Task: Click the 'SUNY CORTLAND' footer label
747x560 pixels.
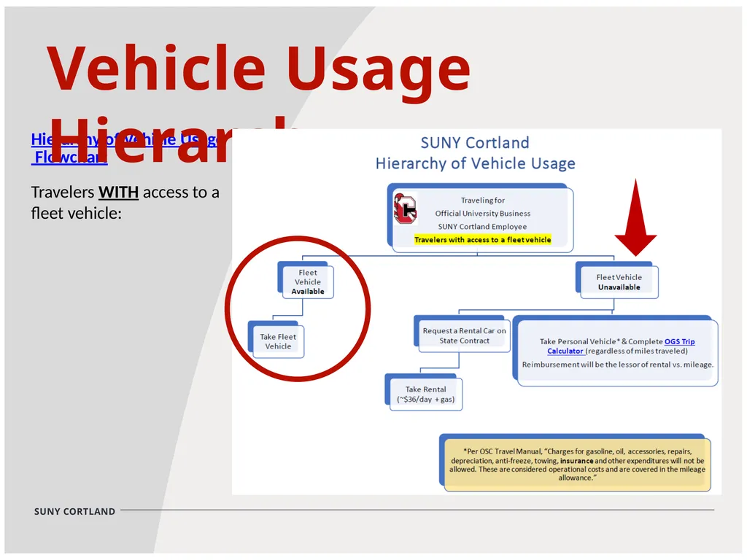Action: coord(74,511)
